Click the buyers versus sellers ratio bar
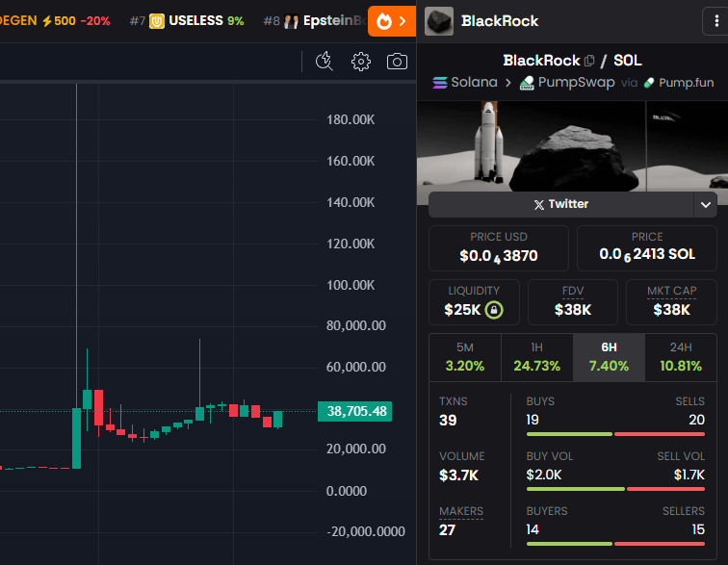The image size is (728, 565). point(615,544)
